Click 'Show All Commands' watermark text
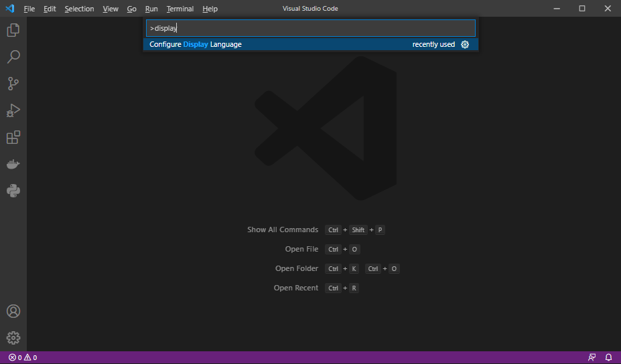 click(x=283, y=230)
